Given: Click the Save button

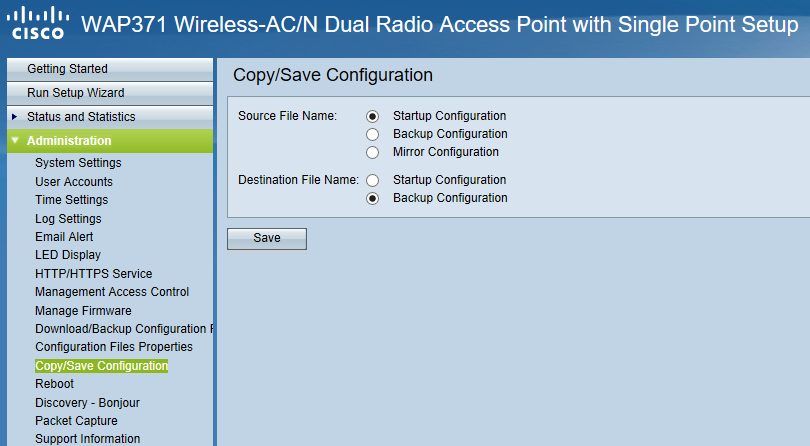Looking at the screenshot, I should tap(267, 239).
